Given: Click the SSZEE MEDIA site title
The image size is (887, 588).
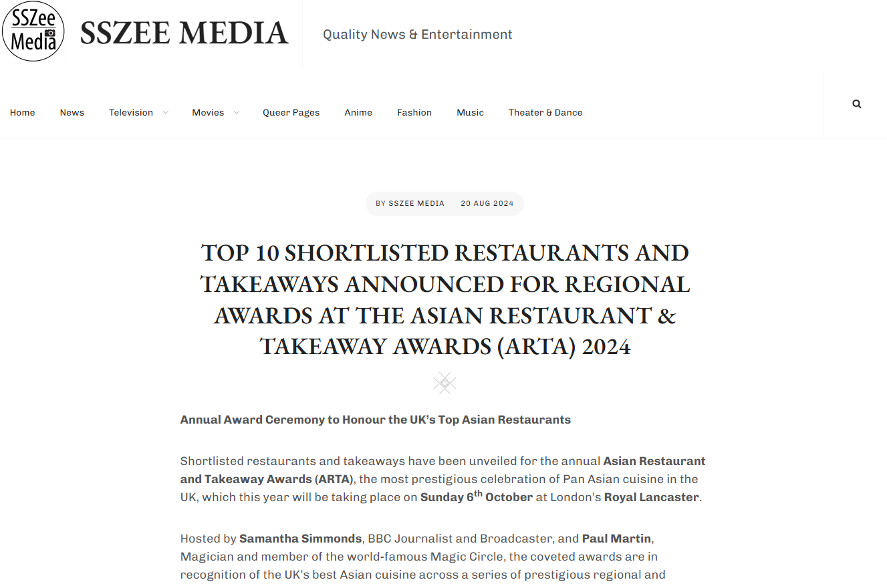Looking at the screenshot, I should coord(184,33).
